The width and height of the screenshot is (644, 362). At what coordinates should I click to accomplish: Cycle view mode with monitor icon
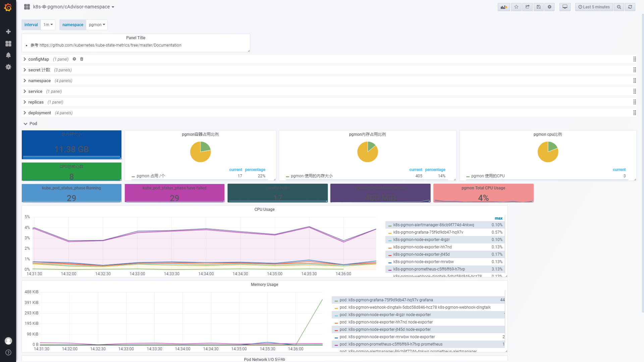[565, 7]
